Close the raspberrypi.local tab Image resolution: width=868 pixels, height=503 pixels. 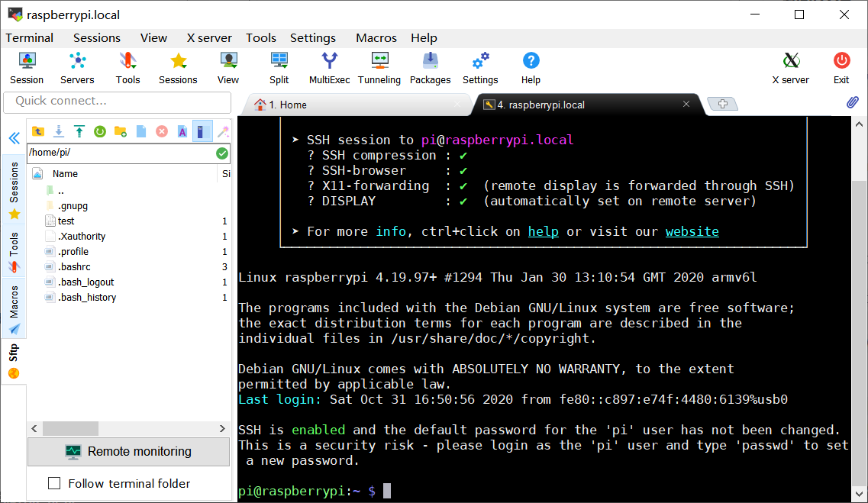pyautogui.click(x=686, y=104)
